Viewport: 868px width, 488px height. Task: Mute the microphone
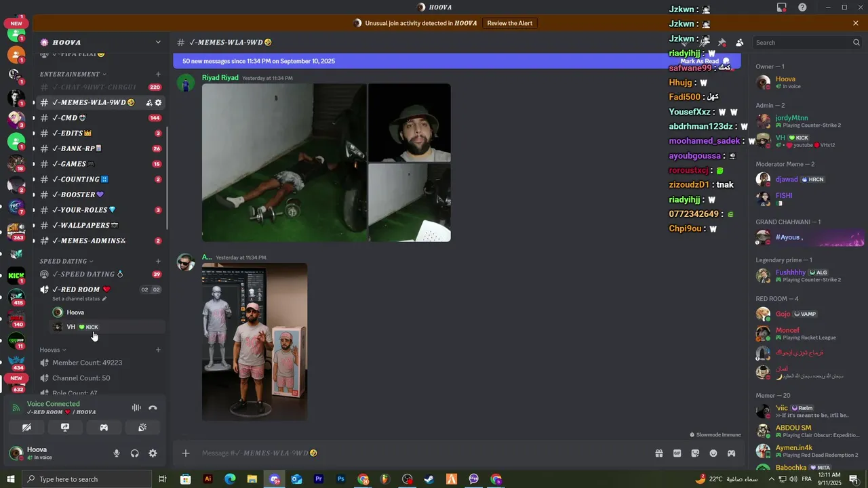pos(117,453)
